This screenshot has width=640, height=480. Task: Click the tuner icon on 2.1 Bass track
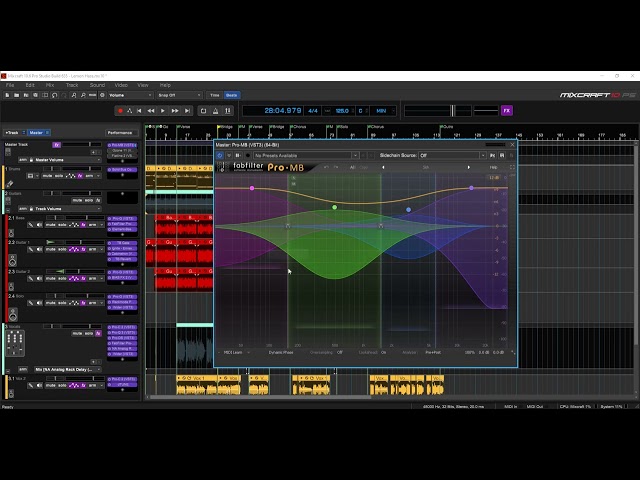(x=31, y=225)
